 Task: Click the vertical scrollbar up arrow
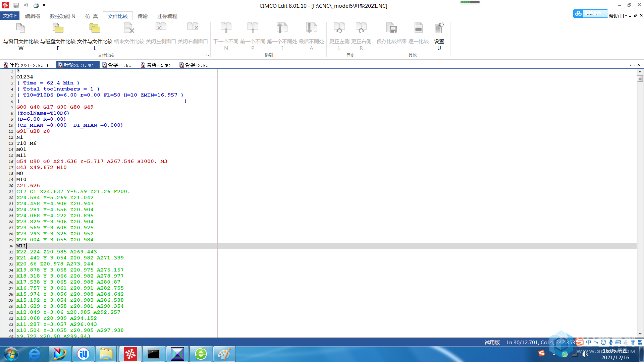tap(640, 71)
